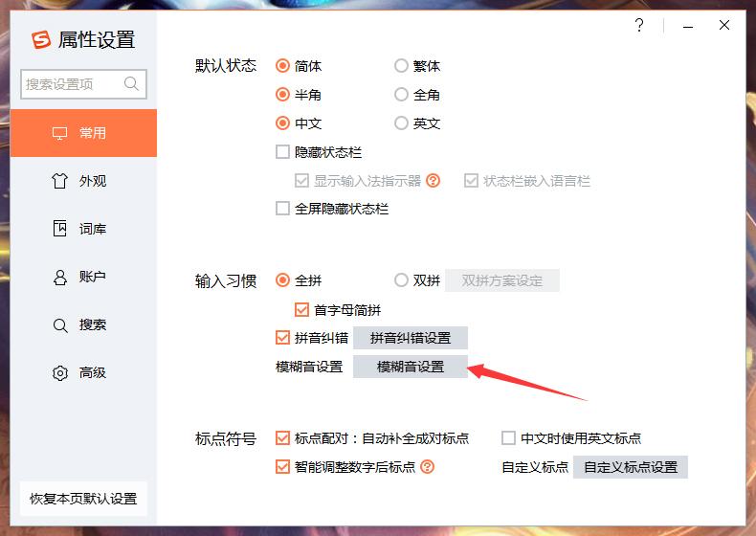Viewport: 756px width, 536px height.
Task: Click the 默认状态 section label
Action: (x=226, y=66)
